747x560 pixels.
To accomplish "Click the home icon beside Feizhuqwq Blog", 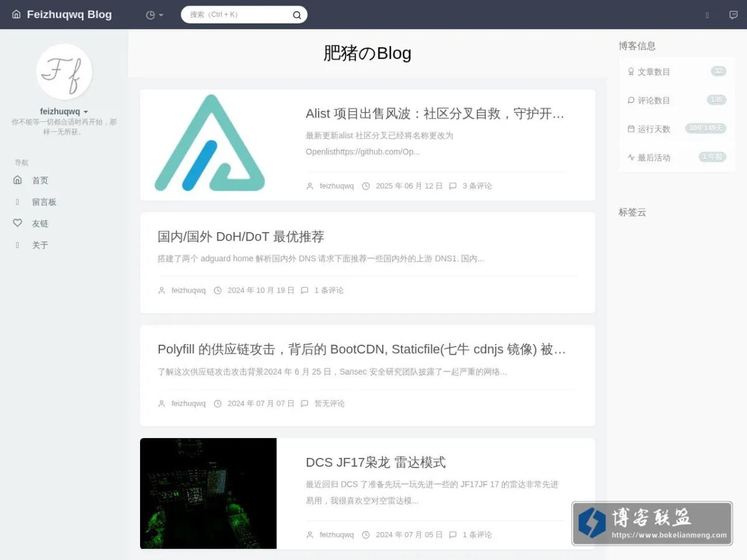I will [16, 14].
